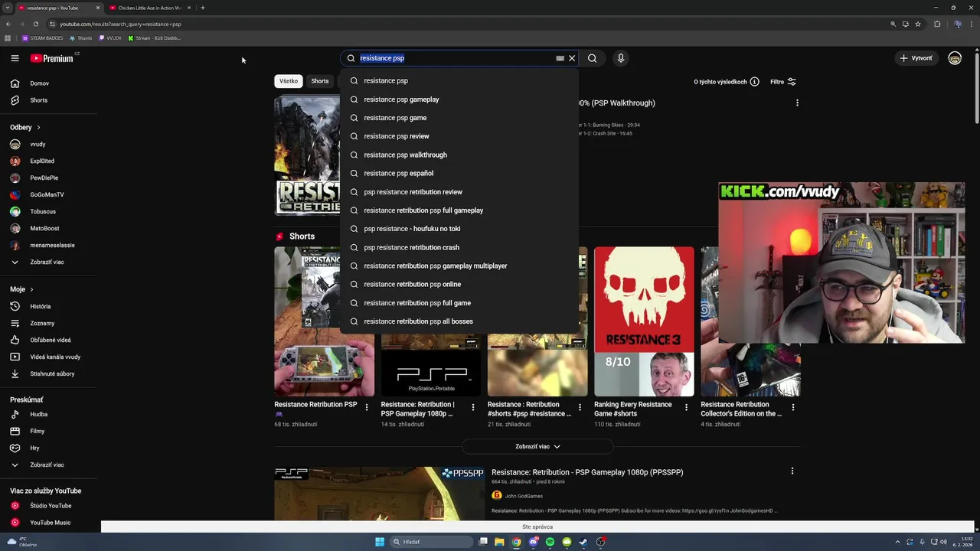The height and width of the screenshot is (551, 980).
Task: Reload the page in browser toolbar
Action: pos(35,24)
